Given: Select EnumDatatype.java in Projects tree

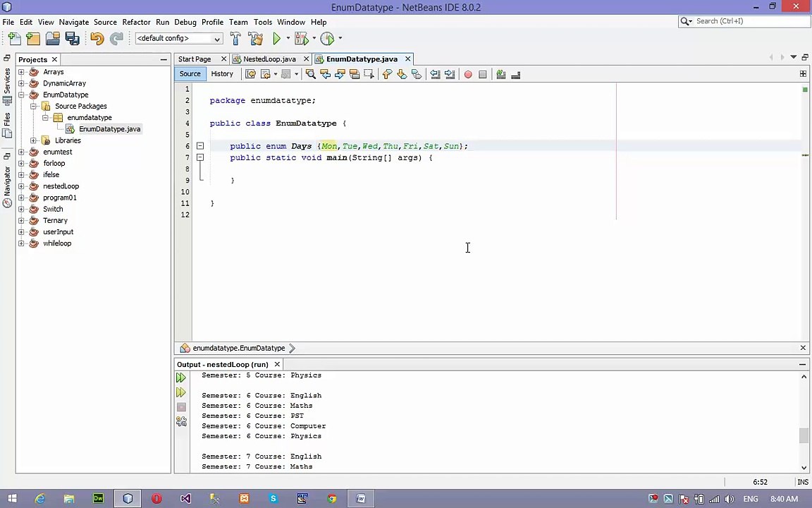Looking at the screenshot, I should (x=109, y=129).
